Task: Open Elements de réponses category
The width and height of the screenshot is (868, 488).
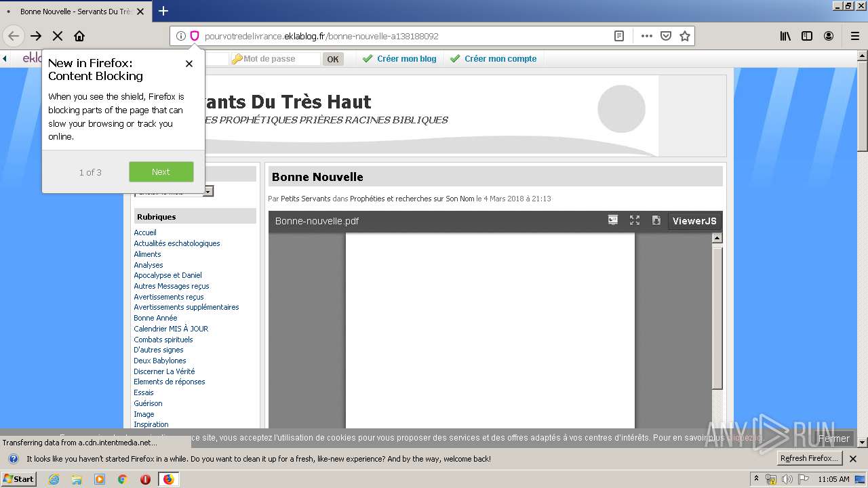Action: 170,382
